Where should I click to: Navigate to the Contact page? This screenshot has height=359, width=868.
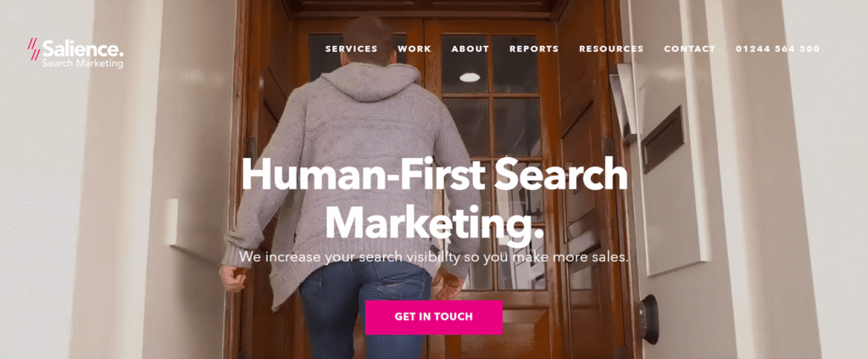tap(690, 48)
